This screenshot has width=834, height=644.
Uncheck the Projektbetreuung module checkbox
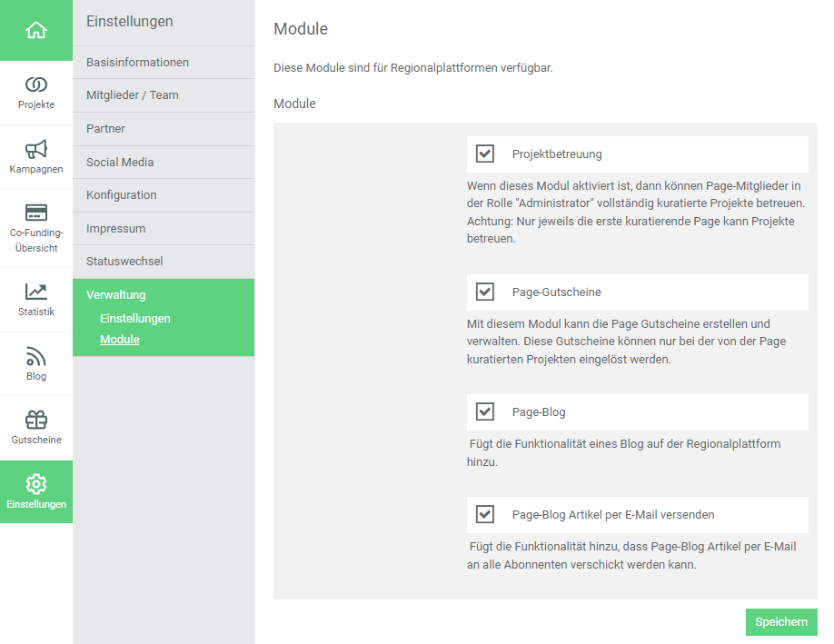tap(485, 154)
